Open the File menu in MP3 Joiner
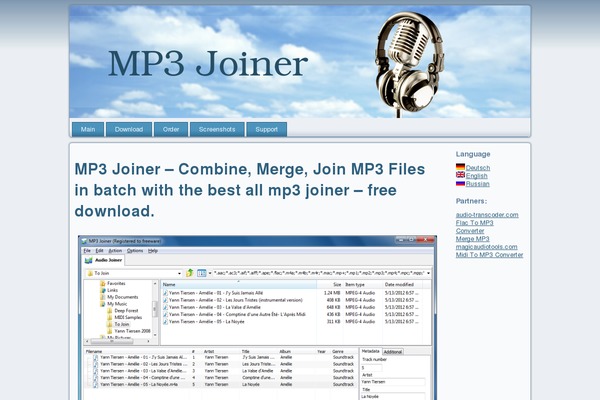Image resolution: width=600 pixels, height=400 pixels. 87,251
